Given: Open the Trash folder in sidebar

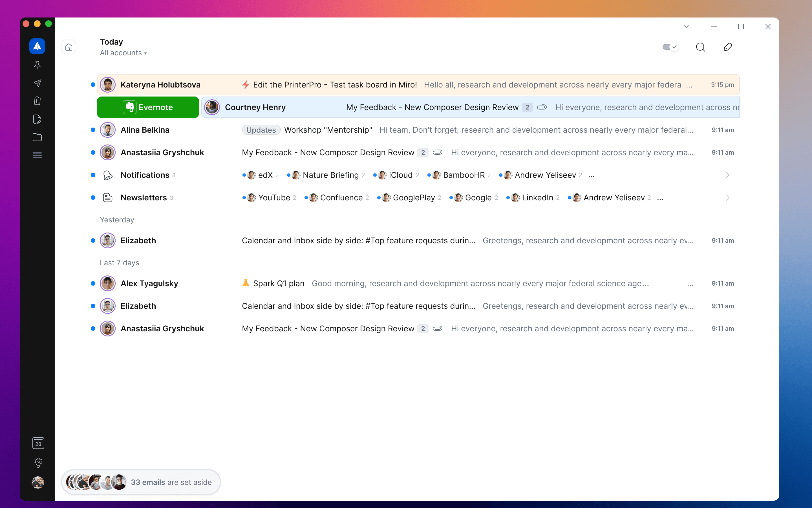Looking at the screenshot, I should coord(37,101).
